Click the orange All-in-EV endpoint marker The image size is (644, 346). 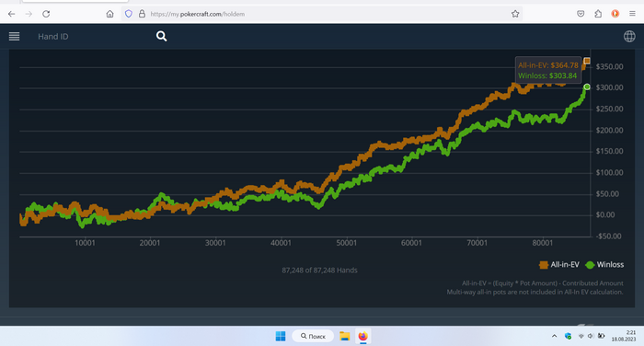pyautogui.click(x=587, y=61)
